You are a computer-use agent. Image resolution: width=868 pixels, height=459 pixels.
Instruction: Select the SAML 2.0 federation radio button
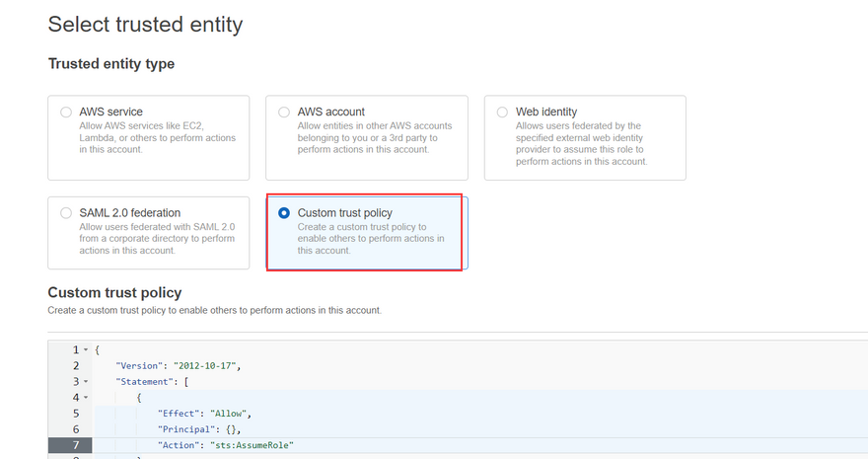[x=66, y=213]
